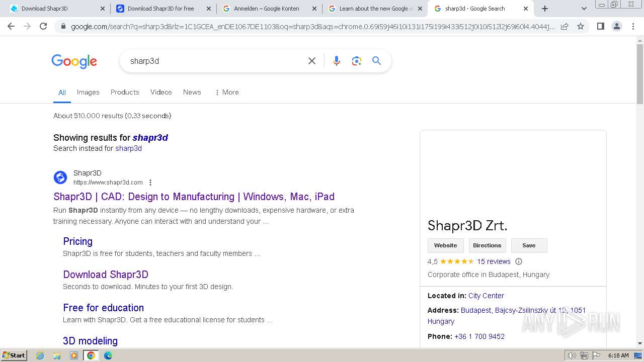This screenshot has height=362, width=644.
Task: Click the address bar URL
Action: 312,27
